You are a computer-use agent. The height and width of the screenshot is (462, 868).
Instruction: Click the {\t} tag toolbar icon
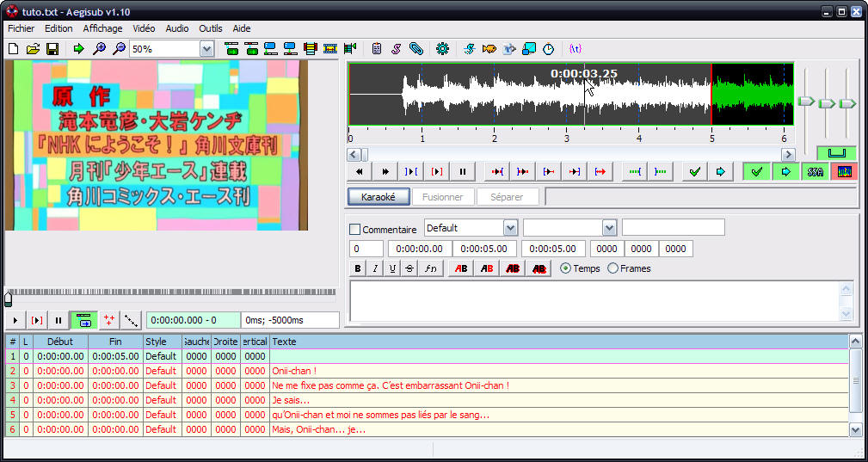click(x=576, y=49)
